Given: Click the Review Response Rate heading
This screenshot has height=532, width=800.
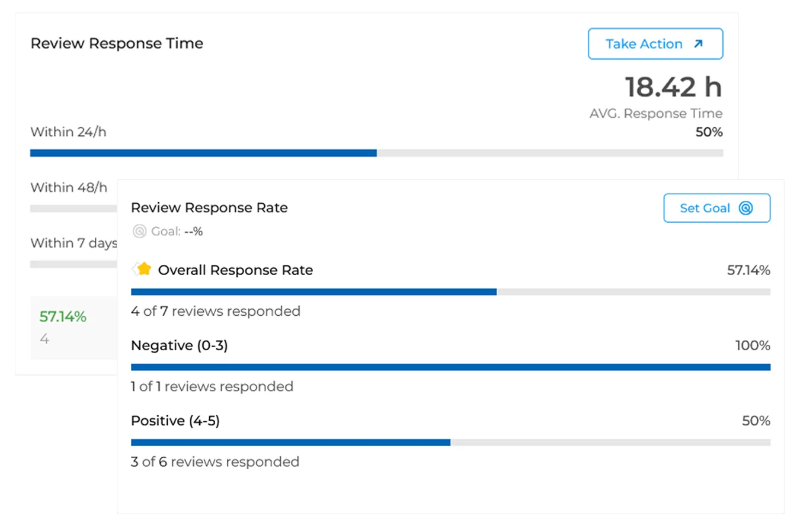Looking at the screenshot, I should pyautogui.click(x=209, y=207).
